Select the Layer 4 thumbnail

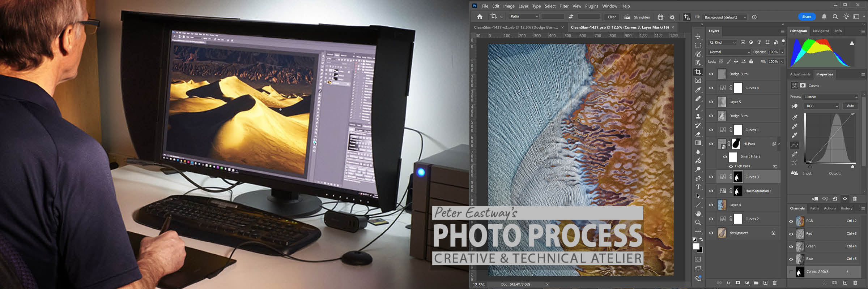[722, 205]
